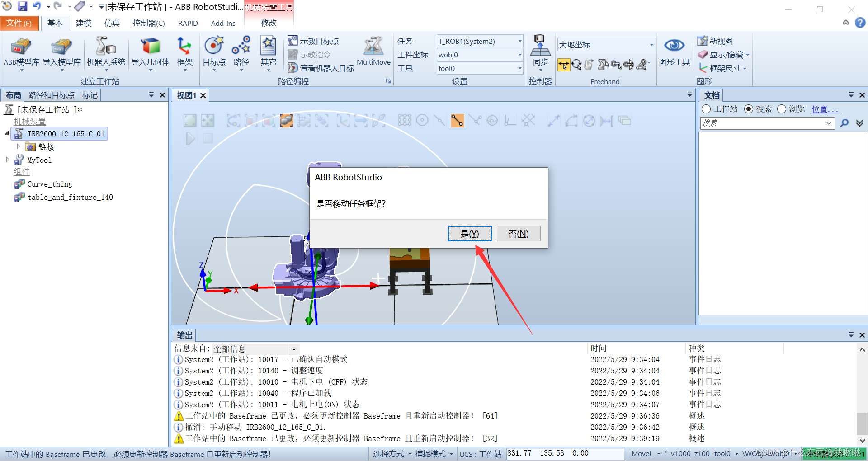
Task: Click the 新视图 button
Action: coord(715,41)
